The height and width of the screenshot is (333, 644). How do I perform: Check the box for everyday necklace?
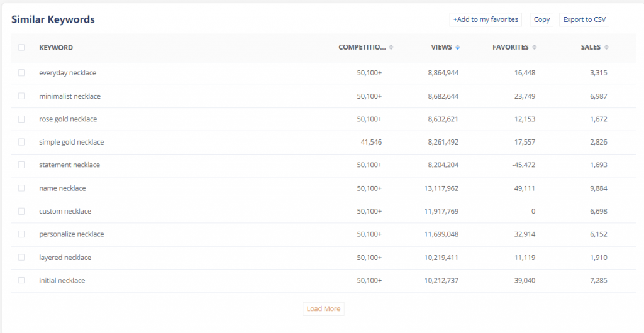click(21, 73)
